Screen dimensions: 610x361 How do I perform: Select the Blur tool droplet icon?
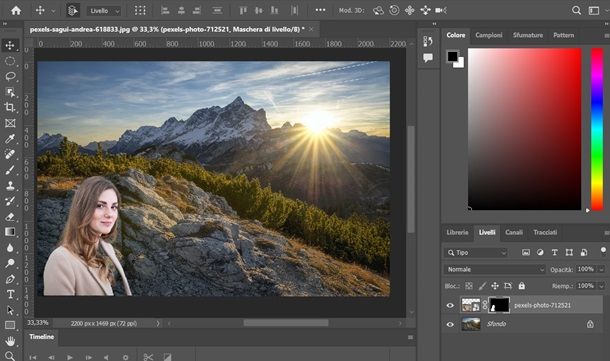10,248
